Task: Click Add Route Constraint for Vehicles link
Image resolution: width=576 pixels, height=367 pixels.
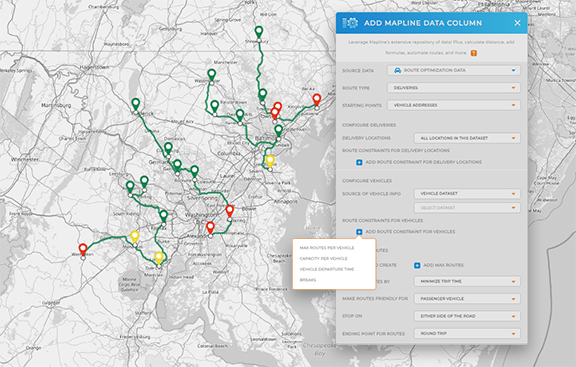Action: click(x=410, y=232)
